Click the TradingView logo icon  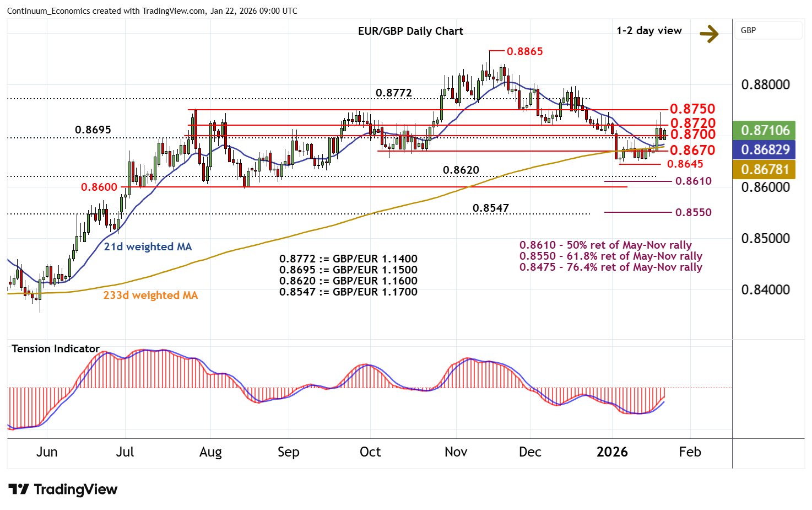point(19,490)
